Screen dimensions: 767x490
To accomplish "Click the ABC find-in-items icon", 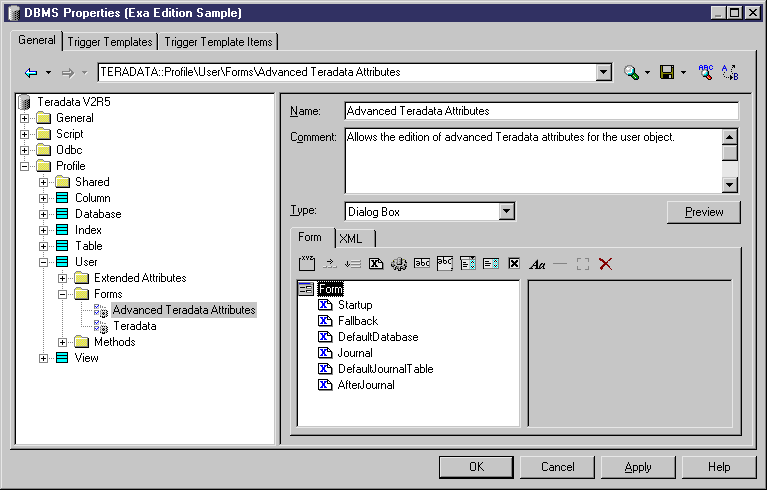I will [705, 72].
